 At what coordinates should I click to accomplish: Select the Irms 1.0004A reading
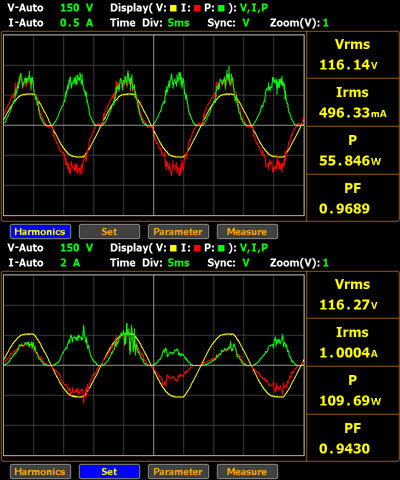click(x=353, y=343)
